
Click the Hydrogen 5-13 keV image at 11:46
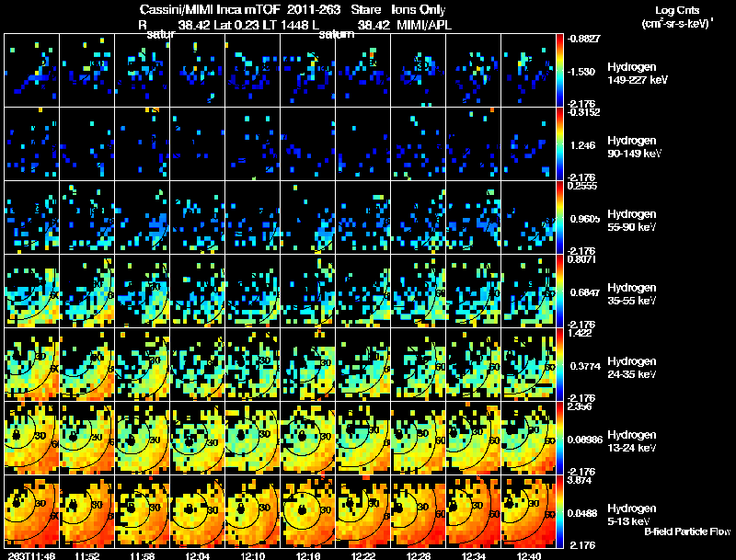[32, 511]
